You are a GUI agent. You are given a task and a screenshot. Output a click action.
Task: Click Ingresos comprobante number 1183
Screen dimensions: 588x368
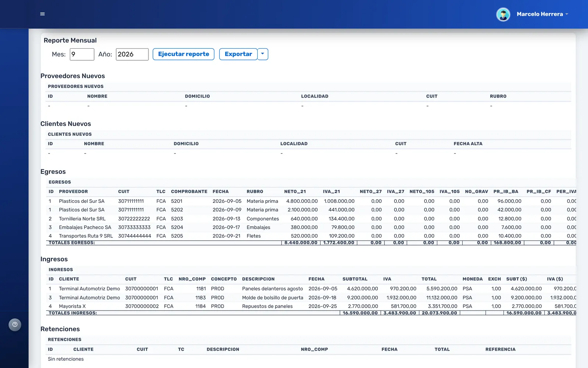(x=201, y=298)
